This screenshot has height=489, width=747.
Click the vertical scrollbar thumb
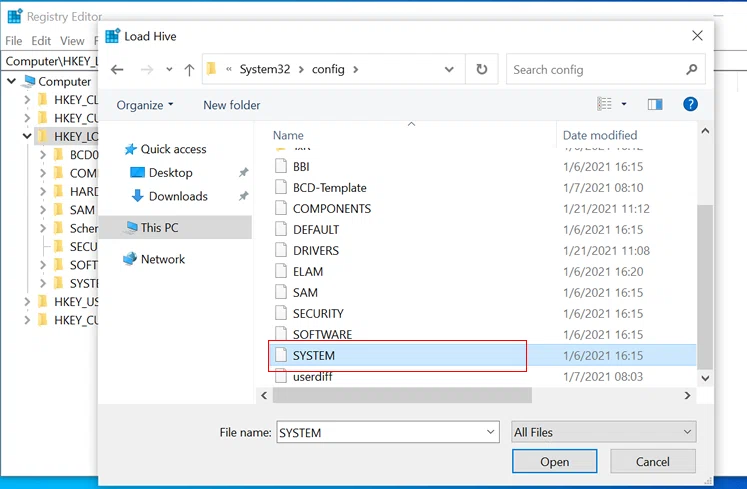[x=705, y=287]
